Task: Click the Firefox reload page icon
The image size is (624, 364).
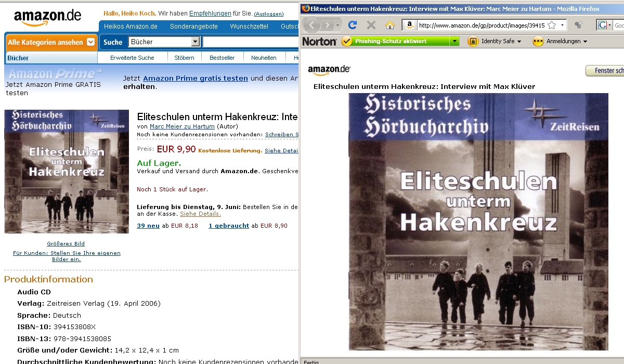Action: [353, 25]
